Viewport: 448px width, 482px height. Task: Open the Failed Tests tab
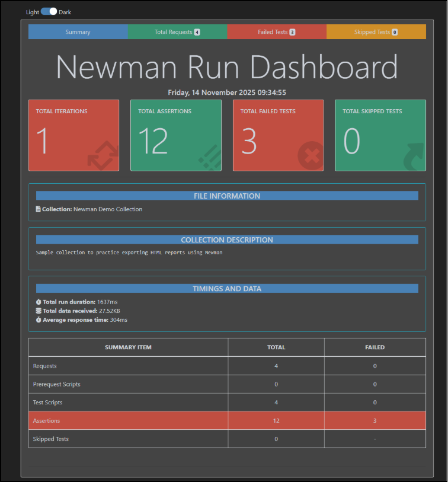[276, 32]
